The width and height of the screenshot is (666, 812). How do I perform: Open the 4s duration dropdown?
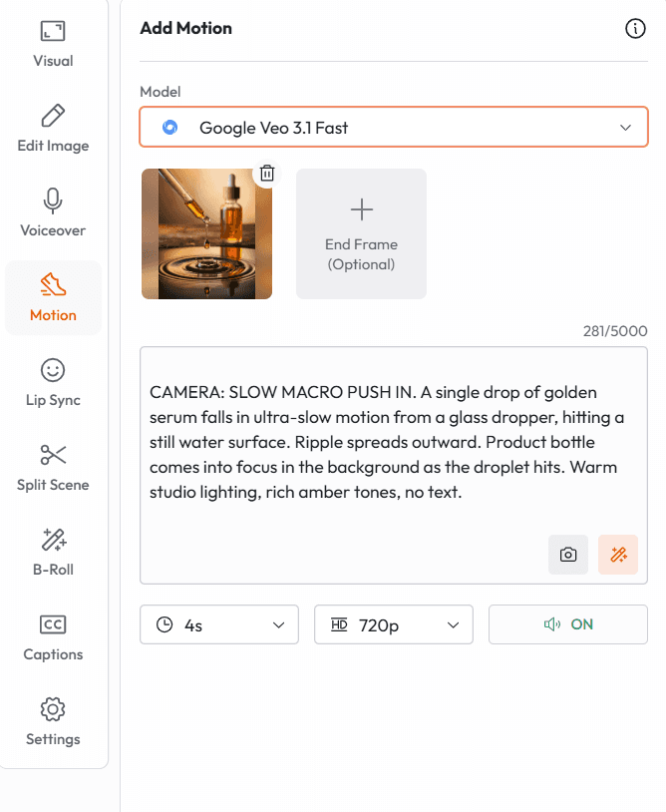(x=219, y=624)
